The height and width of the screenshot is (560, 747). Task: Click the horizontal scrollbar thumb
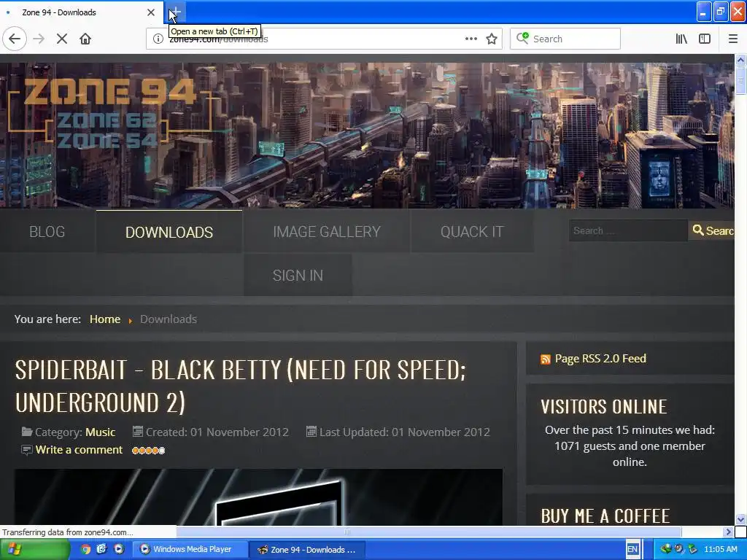coord(429,532)
